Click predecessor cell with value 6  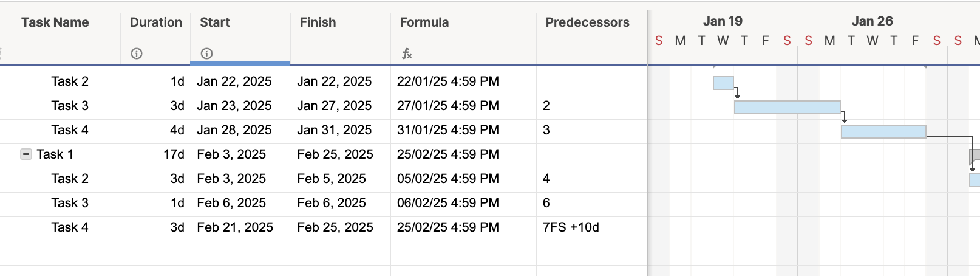pyautogui.click(x=591, y=203)
